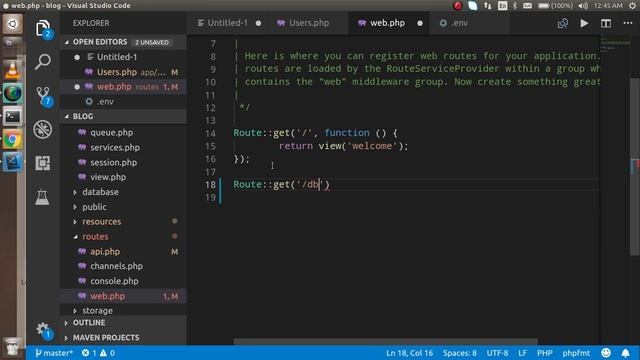640x360 pixels.
Task: Select web.php in the routes folder tree
Action: (123, 296)
